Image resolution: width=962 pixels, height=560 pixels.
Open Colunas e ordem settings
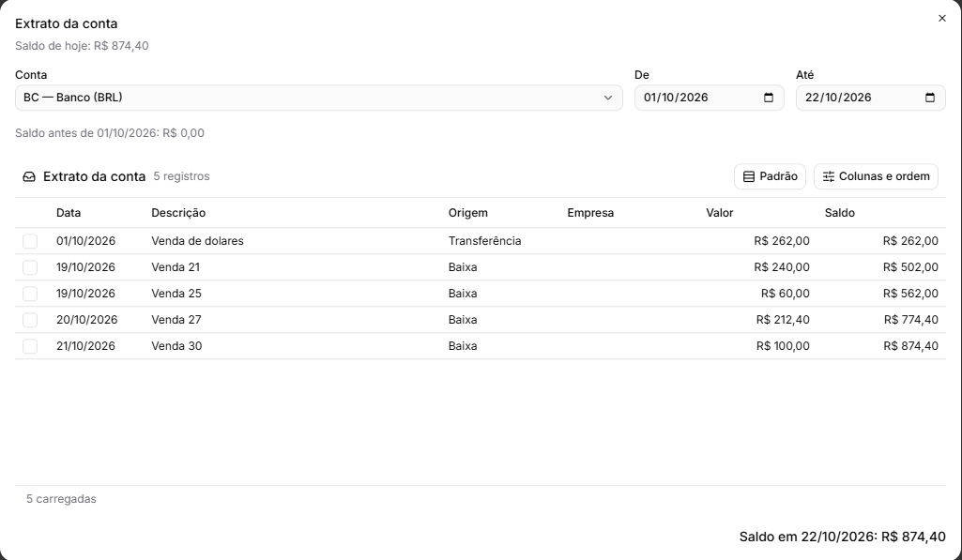(876, 176)
